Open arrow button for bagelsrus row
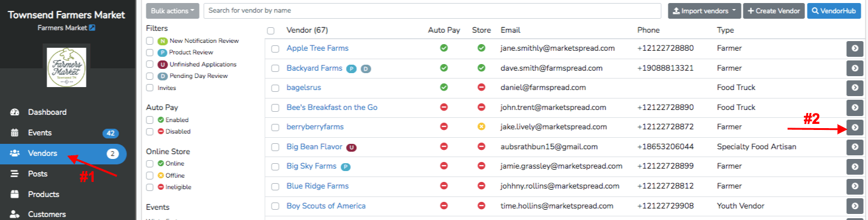Screen dimensions: 868x220 (854, 88)
